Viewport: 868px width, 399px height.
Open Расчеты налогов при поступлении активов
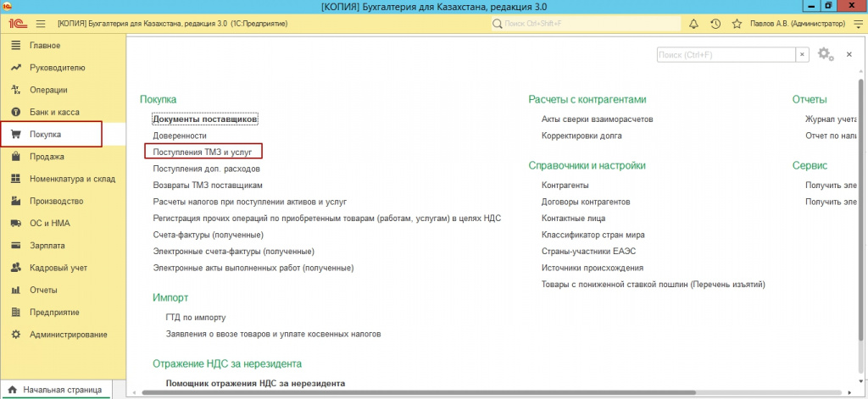pyautogui.click(x=250, y=202)
